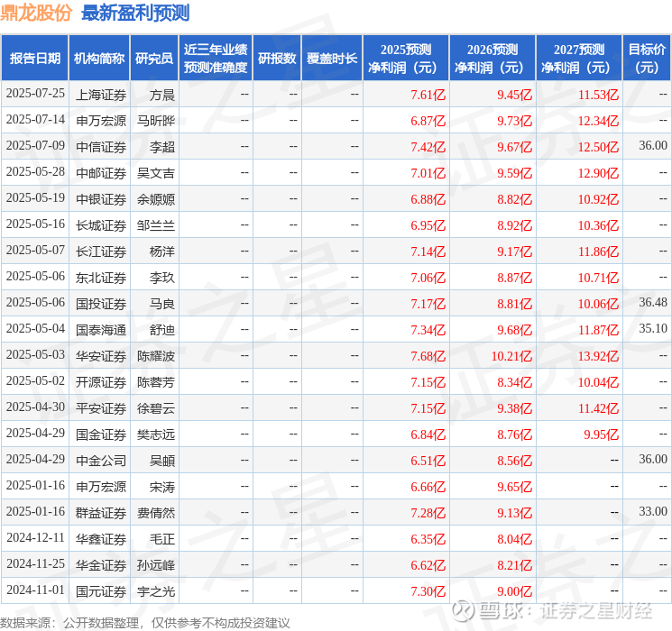Image resolution: width=672 pixels, height=631 pixels.
Task: Click the 近三年业绩预测准确度 column header
Action: pos(216,59)
